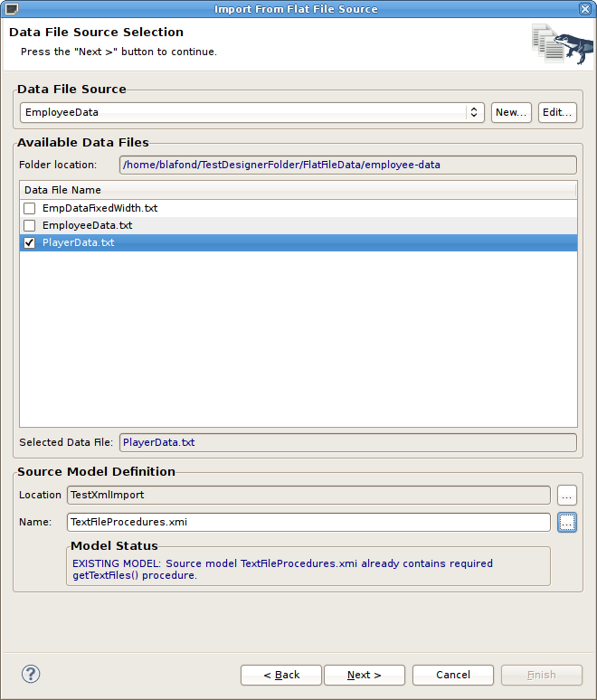Click the New... button

[511, 112]
